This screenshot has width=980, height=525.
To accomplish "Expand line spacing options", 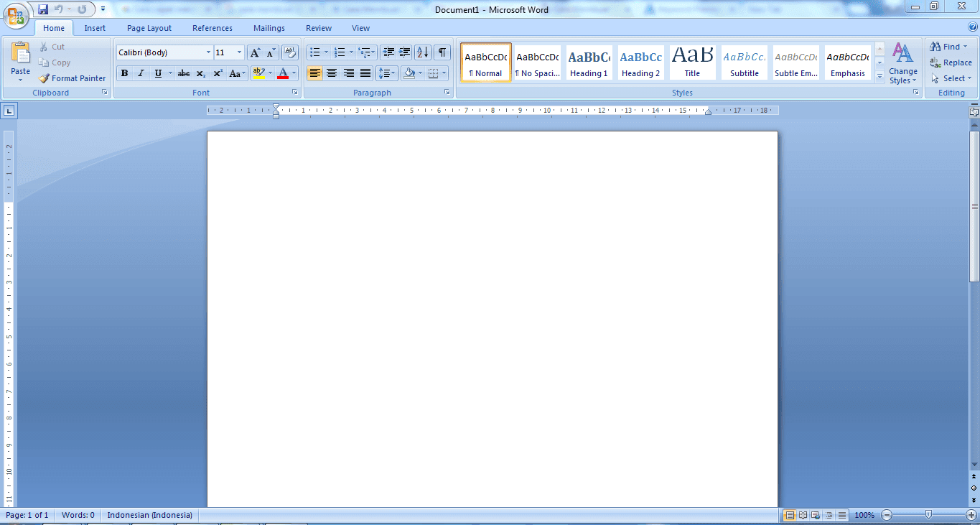I will 386,73.
